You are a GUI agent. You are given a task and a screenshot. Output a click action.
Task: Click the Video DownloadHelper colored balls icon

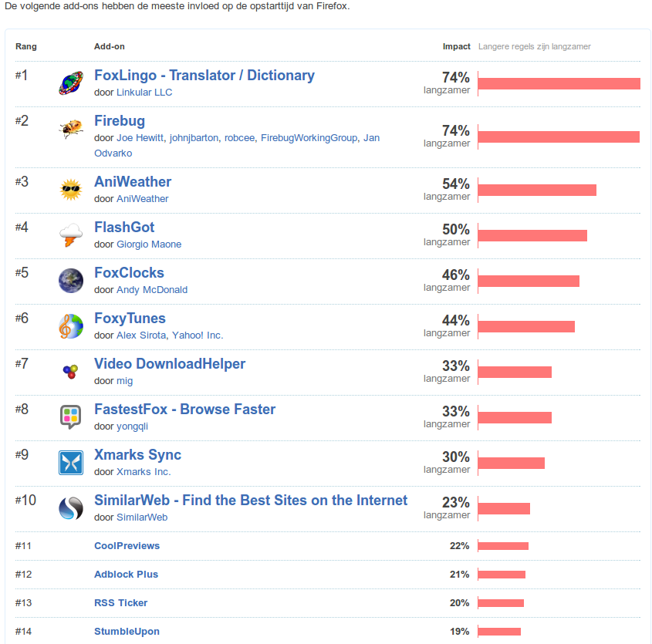71,372
